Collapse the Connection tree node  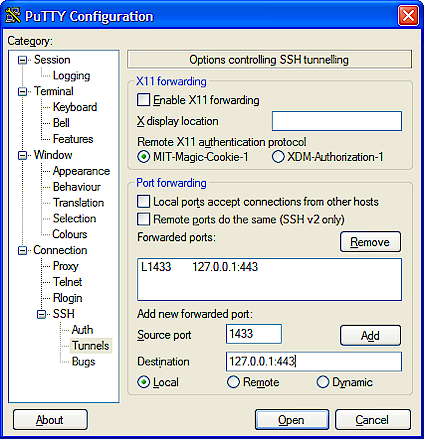coord(22,250)
